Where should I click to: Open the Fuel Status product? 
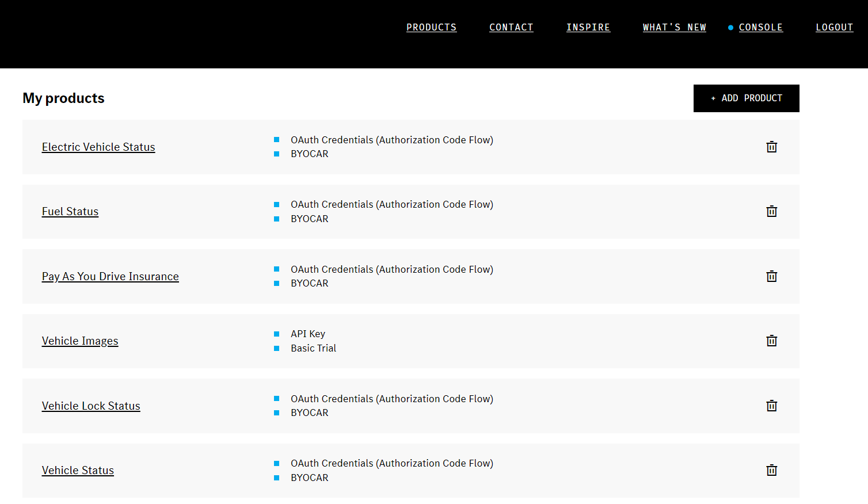point(70,211)
